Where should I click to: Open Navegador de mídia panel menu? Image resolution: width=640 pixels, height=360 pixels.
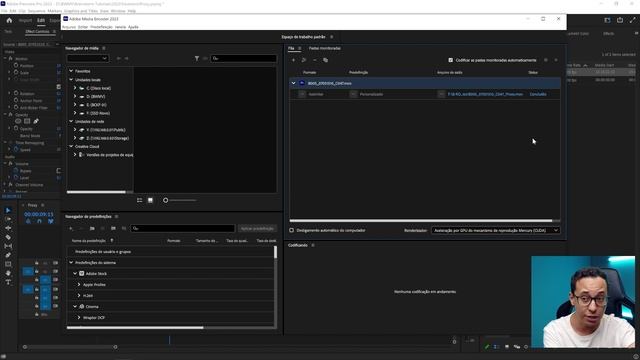(104, 48)
